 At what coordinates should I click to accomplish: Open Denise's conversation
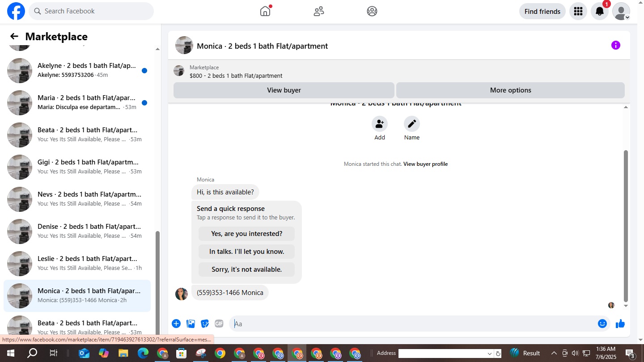[x=77, y=232]
